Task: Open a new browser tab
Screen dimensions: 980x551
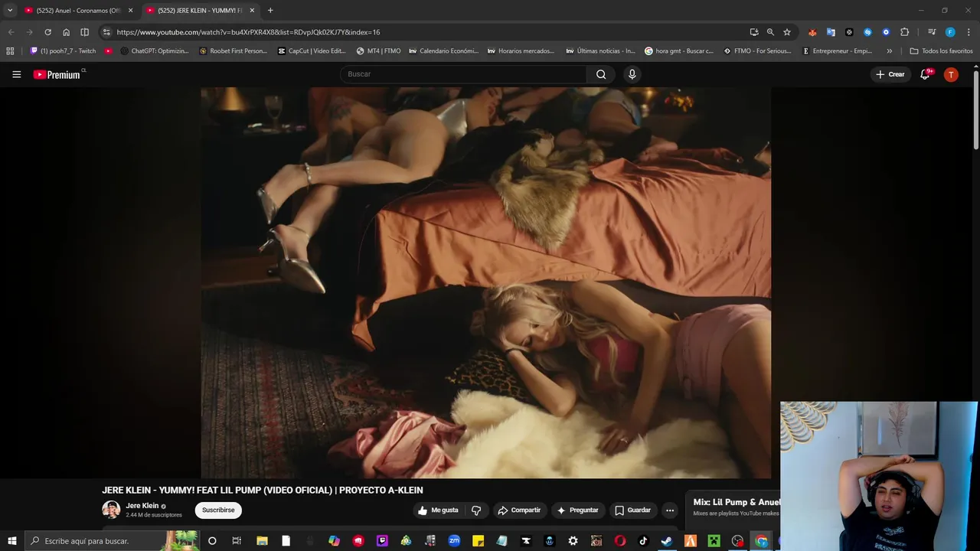Action: pyautogui.click(x=270, y=11)
